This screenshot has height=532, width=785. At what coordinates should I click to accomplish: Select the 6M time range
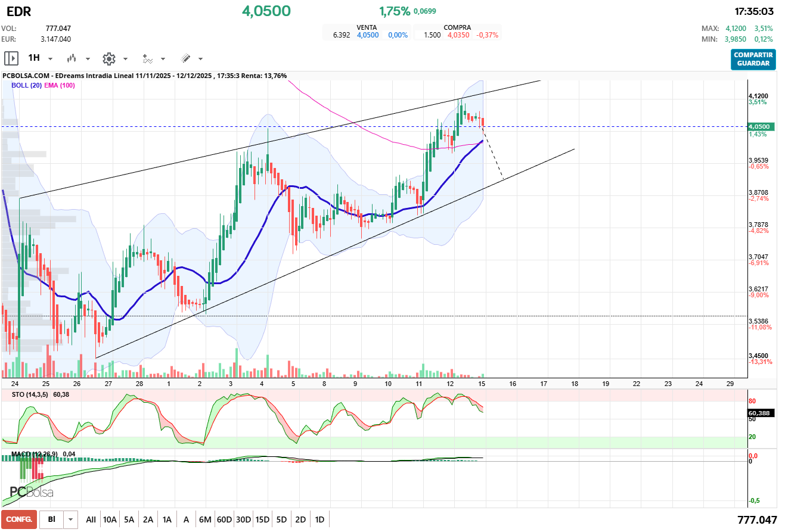pyautogui.click(x=205, y=519)
